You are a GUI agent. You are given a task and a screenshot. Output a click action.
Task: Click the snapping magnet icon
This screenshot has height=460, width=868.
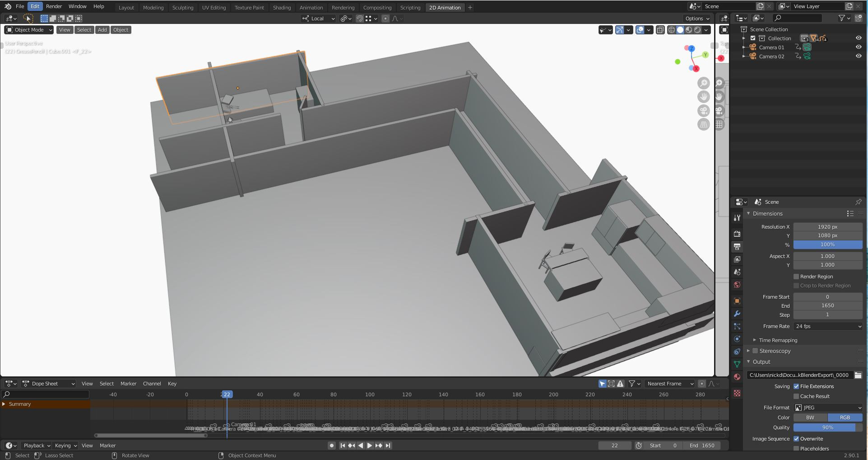[x=359, y=19]
